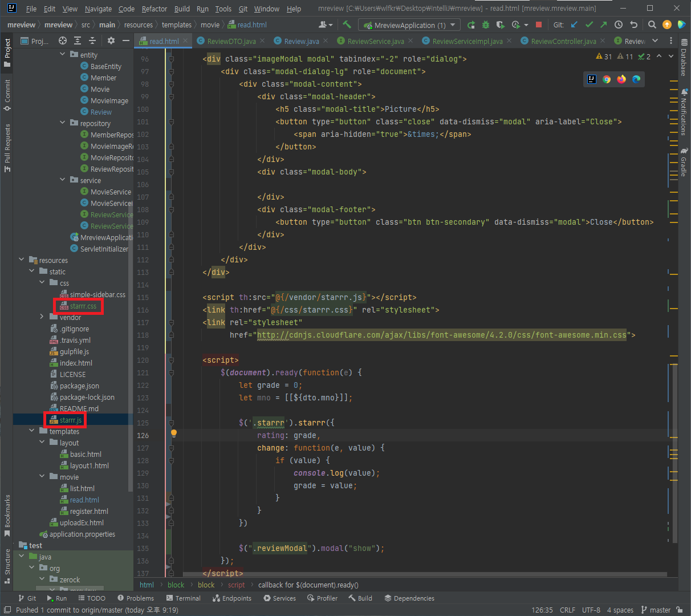This screenshot has width=691, height=616.
Task: Collapse the entity package folder
Action: (63, 54)
